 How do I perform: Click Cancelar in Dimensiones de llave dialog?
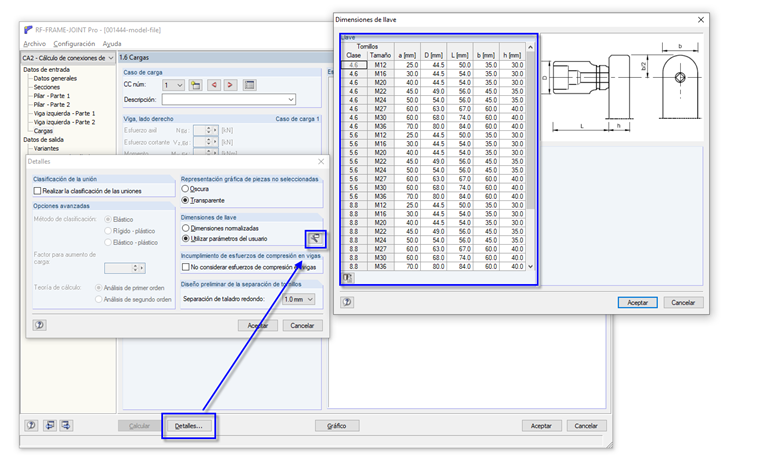(683, 302)
